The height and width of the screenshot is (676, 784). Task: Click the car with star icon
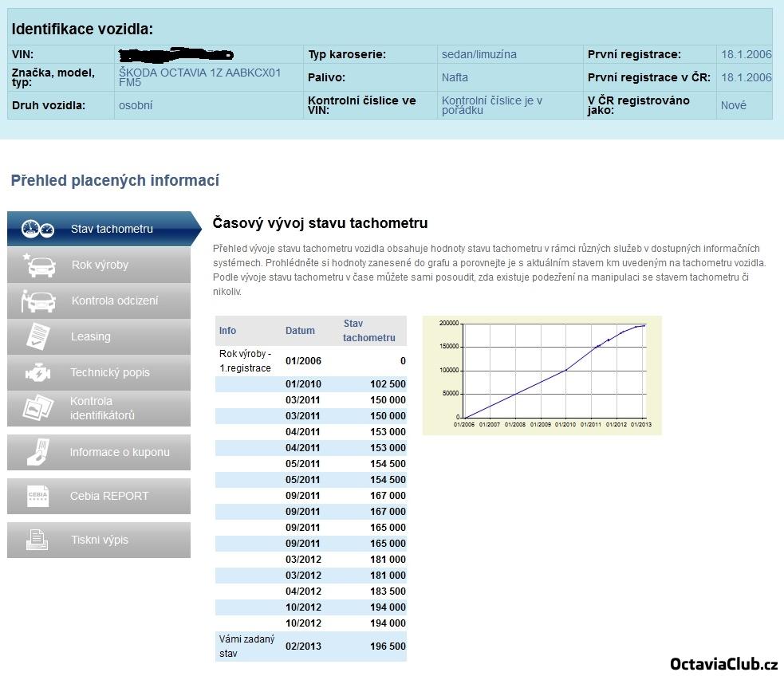coord(40,265)
